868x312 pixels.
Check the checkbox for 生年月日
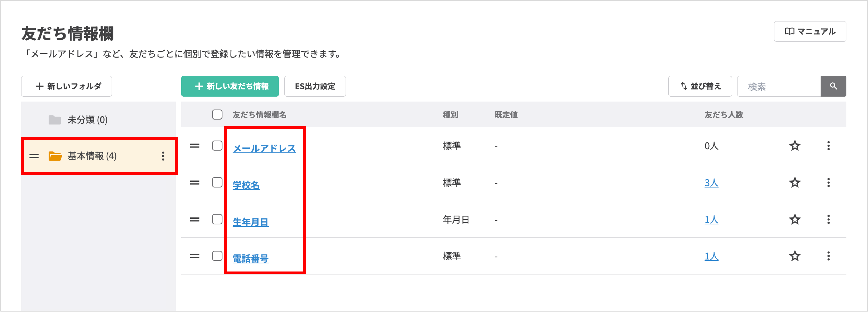tap(217, 220)
